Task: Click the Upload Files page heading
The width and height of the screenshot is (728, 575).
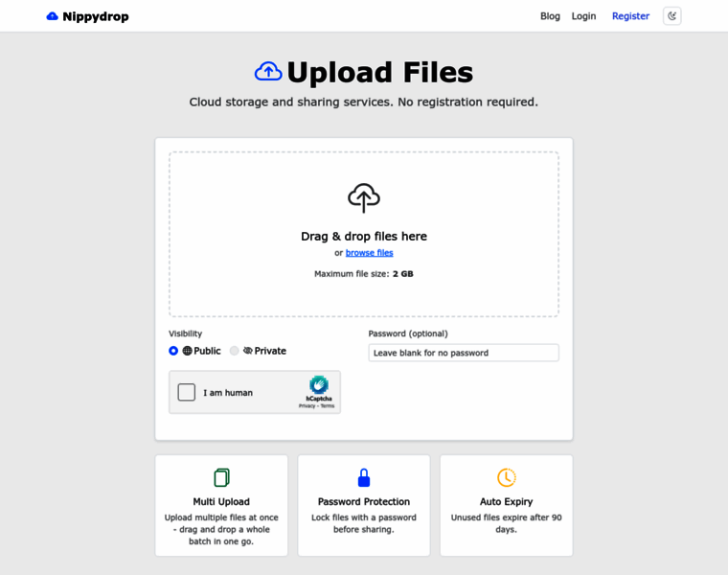Action: (379, 73)
